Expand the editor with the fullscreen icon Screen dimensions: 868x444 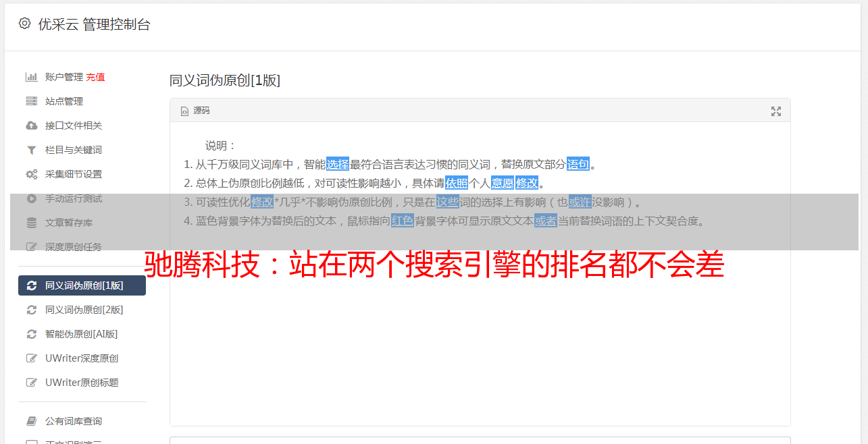776,111
